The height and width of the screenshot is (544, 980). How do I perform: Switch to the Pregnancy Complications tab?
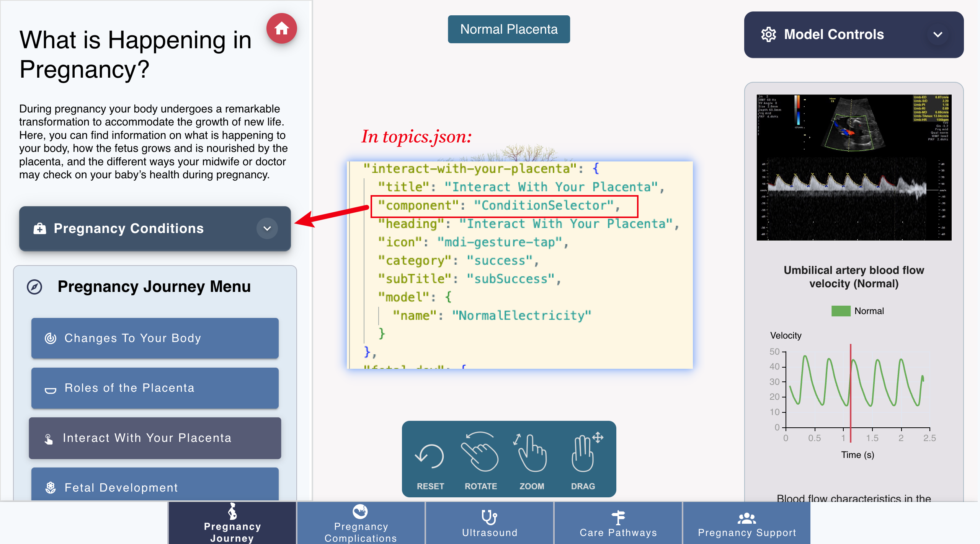[x=361, y=523]
